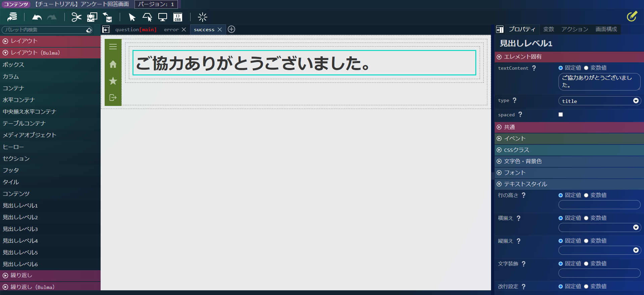Open the CSS editor icon

(178, 17)
